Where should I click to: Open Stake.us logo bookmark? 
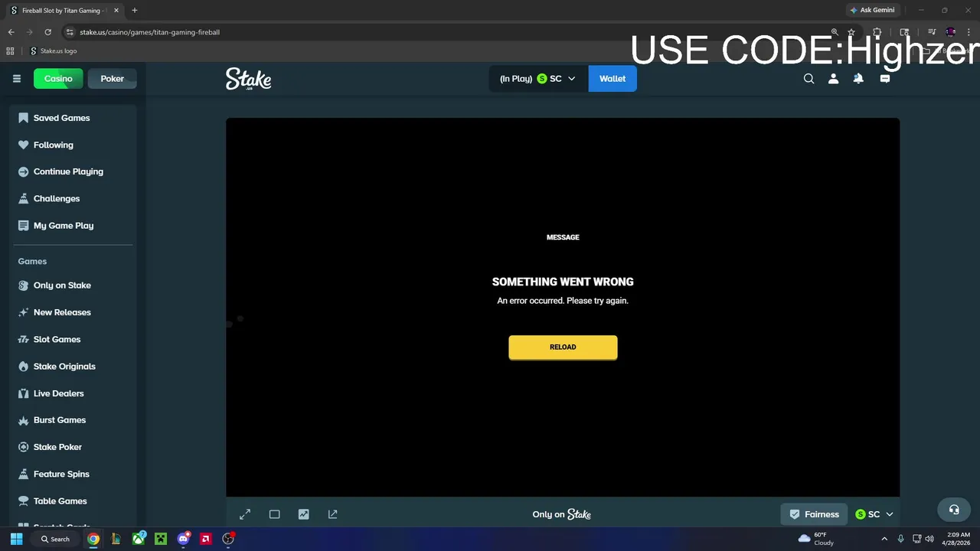tap(54, 51)
